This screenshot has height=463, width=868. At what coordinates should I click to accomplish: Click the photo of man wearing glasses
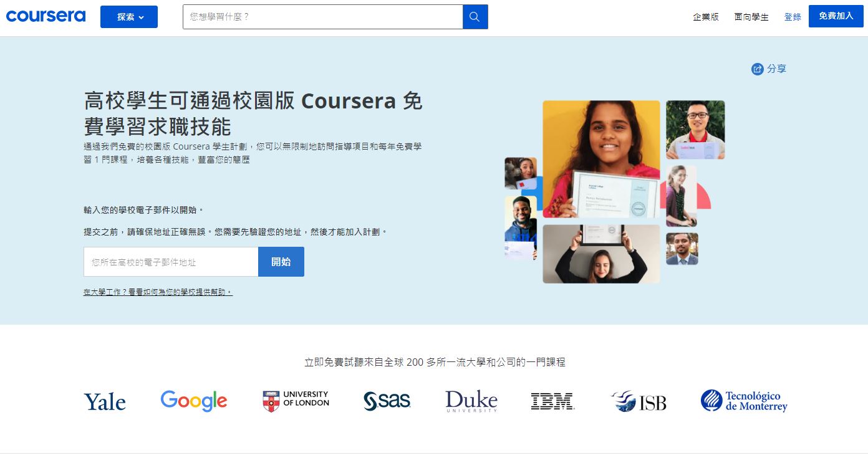[695, 130]
